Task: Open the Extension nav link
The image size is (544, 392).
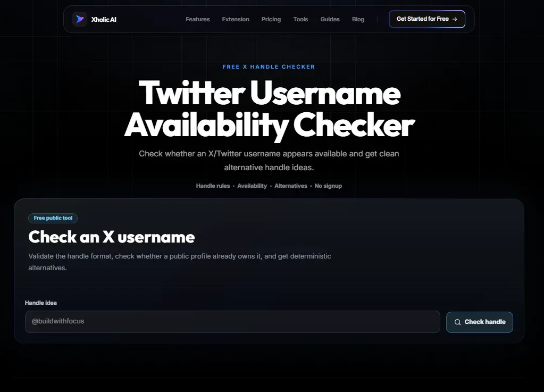Action: tap(236, 20)
